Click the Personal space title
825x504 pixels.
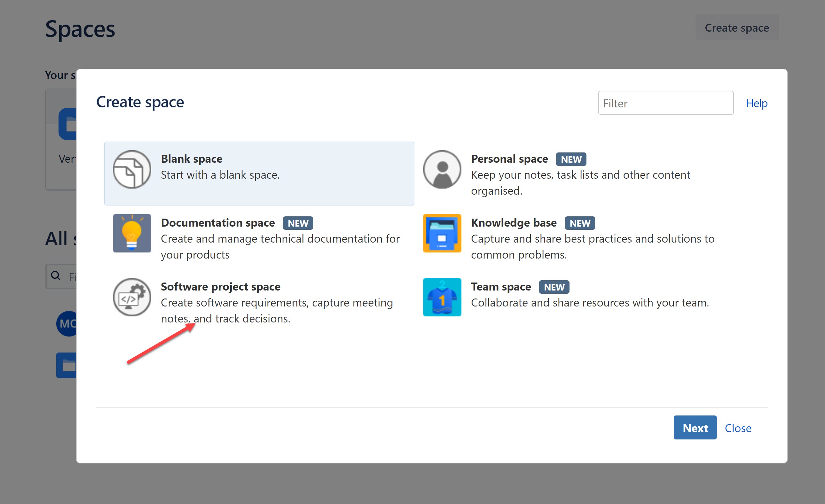click(x=509, y=159)
